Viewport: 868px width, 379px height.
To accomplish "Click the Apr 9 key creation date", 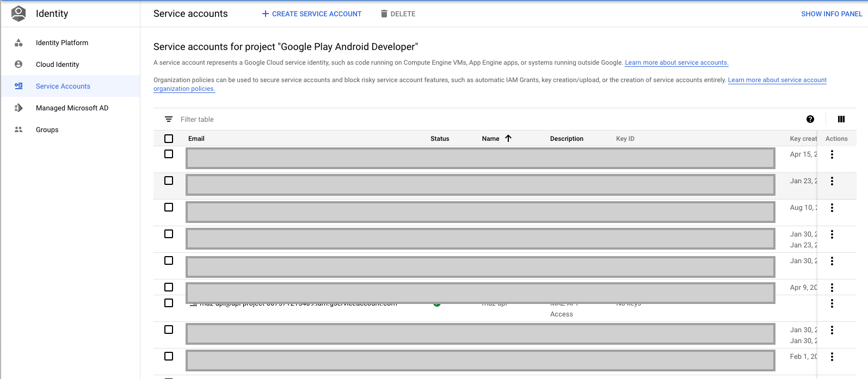I will [x=803, y=288].
